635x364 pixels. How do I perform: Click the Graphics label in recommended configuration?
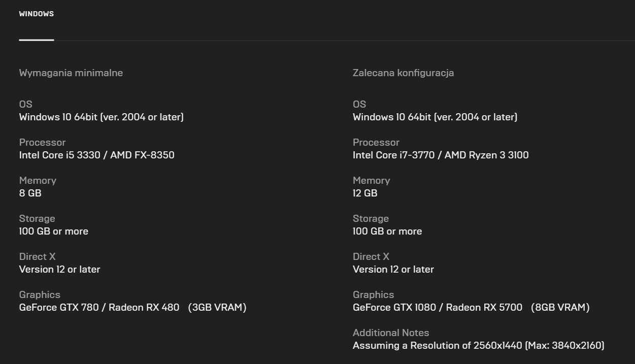tap(373, 294)
